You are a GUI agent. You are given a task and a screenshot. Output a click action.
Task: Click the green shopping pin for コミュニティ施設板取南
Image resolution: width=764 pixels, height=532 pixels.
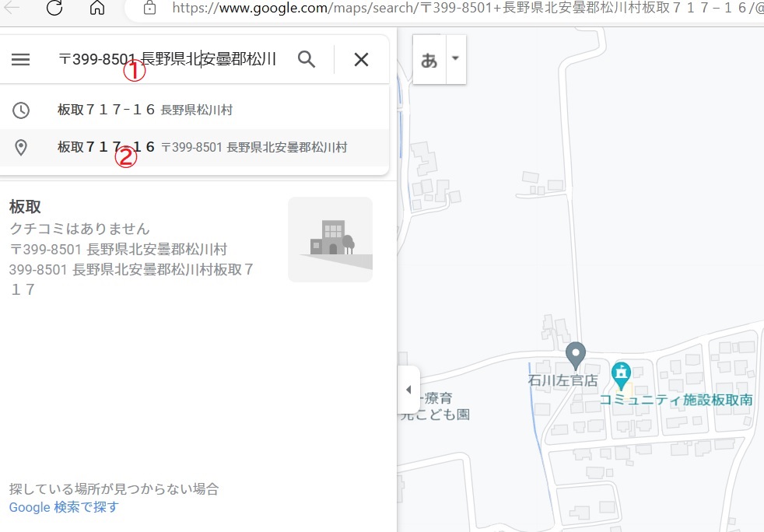620,375
